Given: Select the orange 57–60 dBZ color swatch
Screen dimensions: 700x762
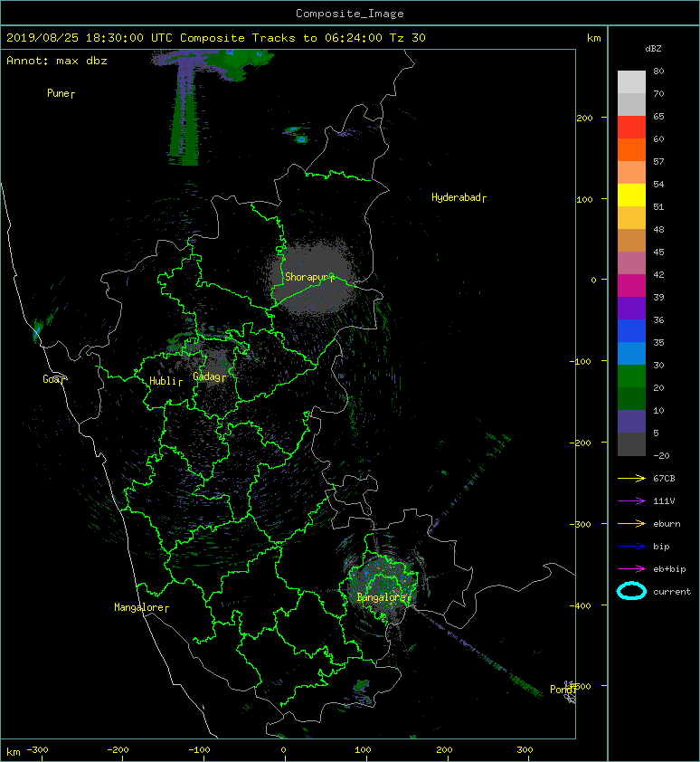Looking at the screenshot, I should 631,149.
